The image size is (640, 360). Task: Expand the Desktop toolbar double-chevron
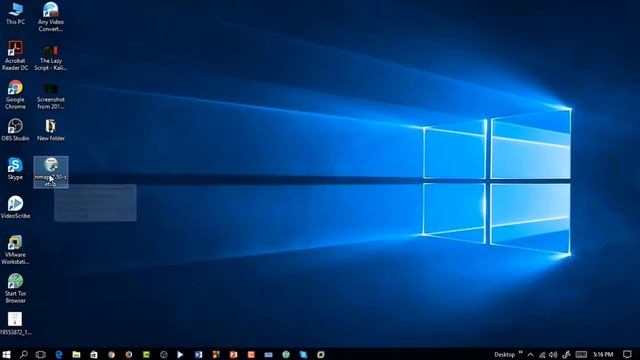point(520,352)
